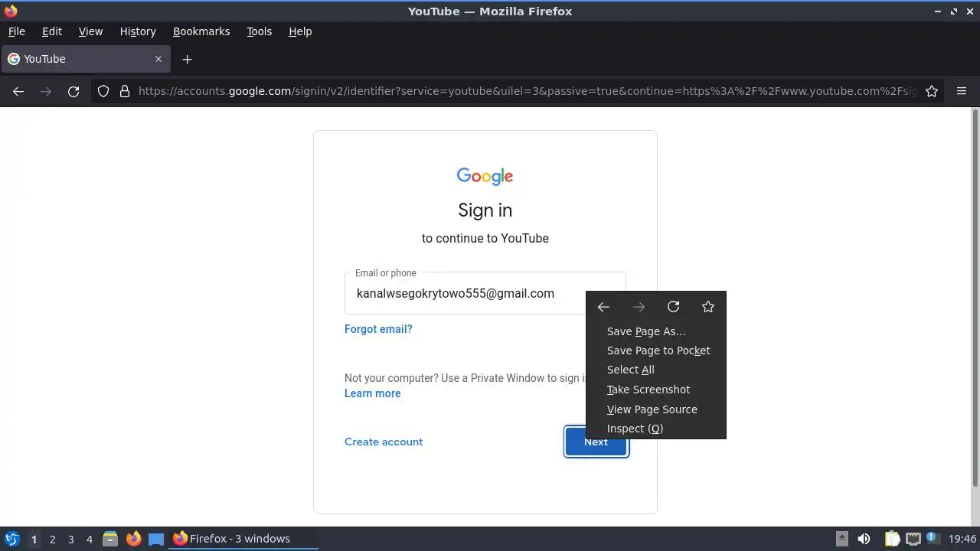Screen dimensions: 980x551
Task: Click the Learn more link
Action: click(x=373, y=393)
